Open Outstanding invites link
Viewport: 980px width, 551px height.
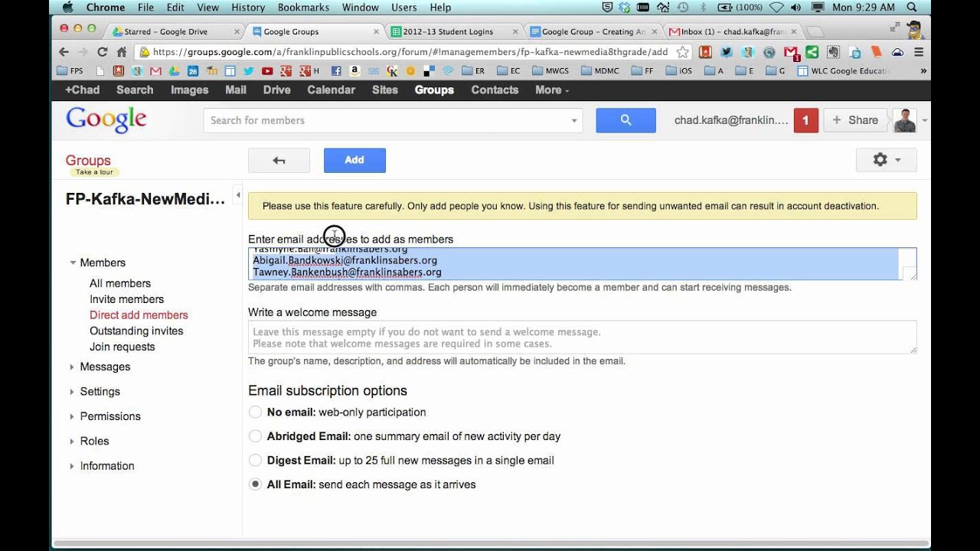tap(136, 331)
